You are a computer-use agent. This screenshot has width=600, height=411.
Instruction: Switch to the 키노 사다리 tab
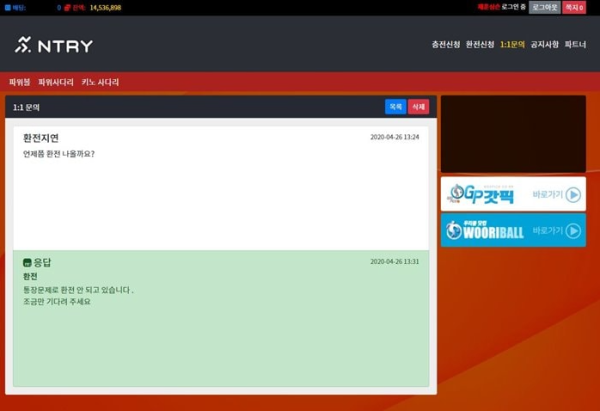pyautogui.click(x=100, y=82)
